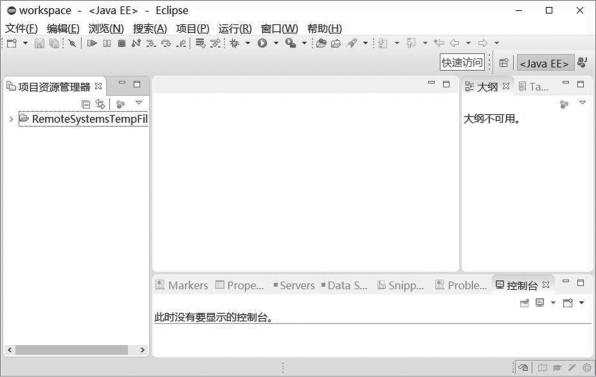The image size is (596, 377).
Task: Collapse all in project explorer toolbar
Action: 86,104
